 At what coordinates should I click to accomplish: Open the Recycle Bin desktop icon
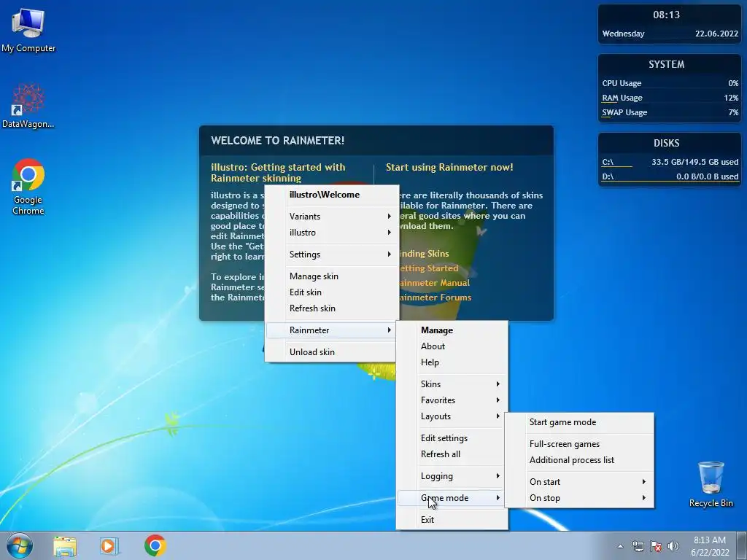pos(711,484)
